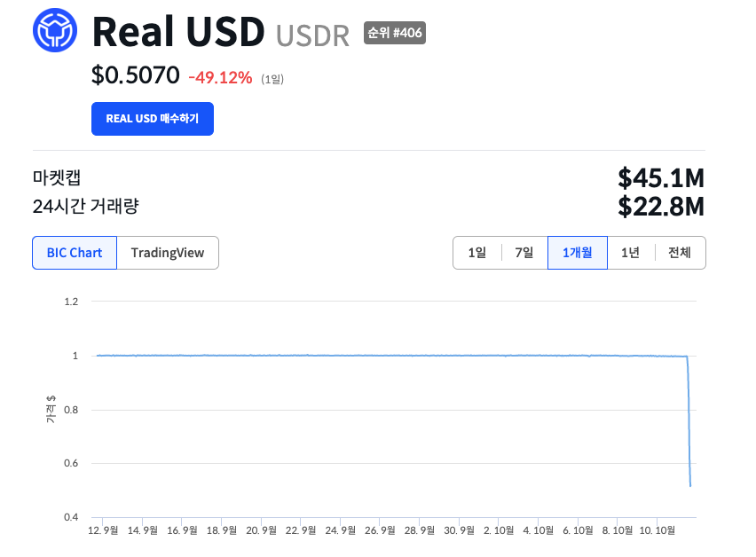756x557 pixels.
Task: Click the 12. 9월 date axis label
Action: coord(103,530)
